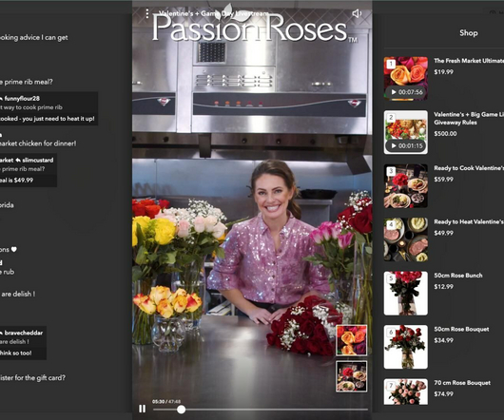
Task: Click the $19.99 price
Action: [x=443, y=72]
